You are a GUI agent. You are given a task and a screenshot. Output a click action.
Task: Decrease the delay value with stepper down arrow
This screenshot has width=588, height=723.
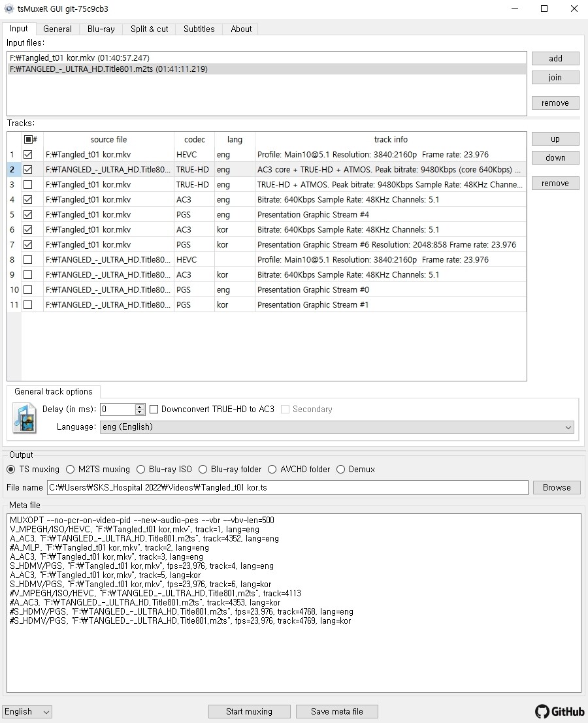pyautogui.click(x=140, y=411)
